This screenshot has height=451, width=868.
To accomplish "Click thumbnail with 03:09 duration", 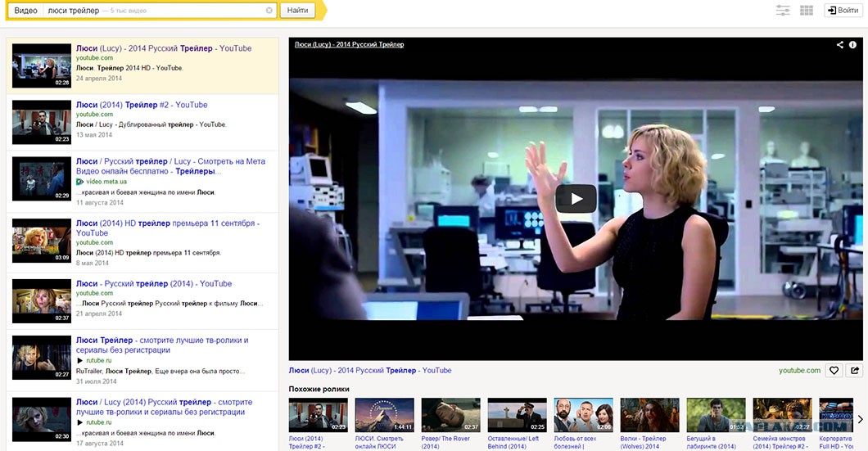I will (42, 240).
